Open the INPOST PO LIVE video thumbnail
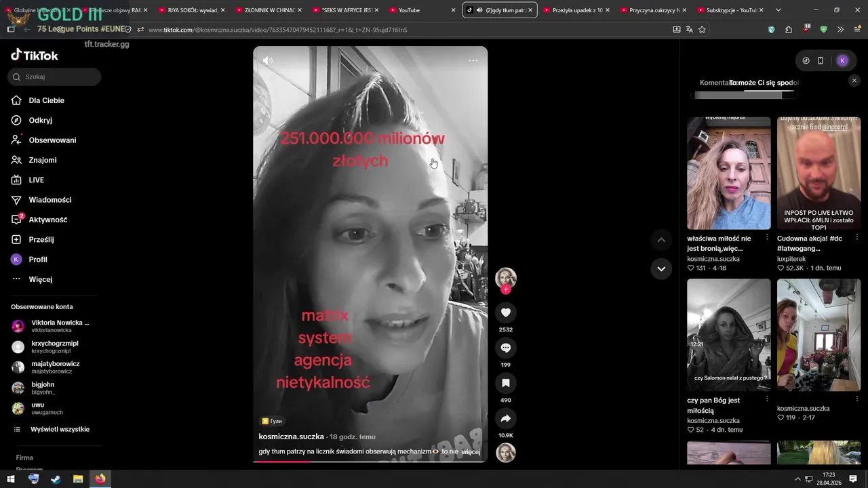Image resolution: width=868 pixels, height=488 pixels. point(818,174)
